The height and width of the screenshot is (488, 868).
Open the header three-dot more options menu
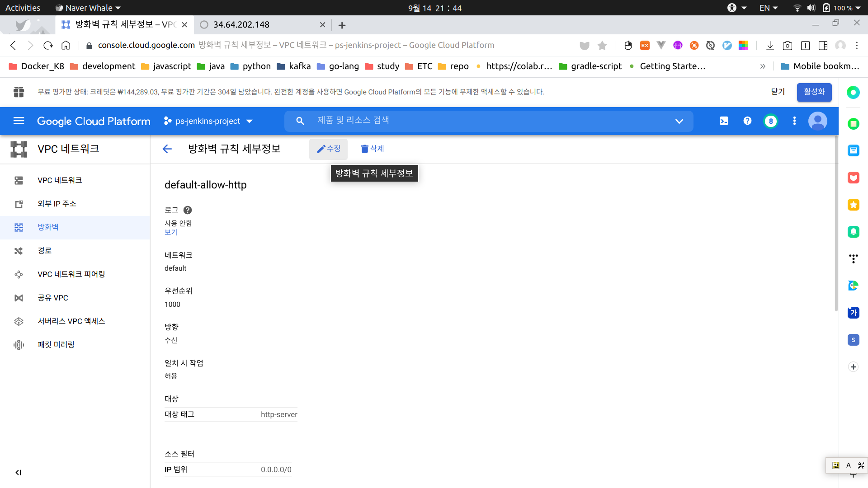[794, 121]
